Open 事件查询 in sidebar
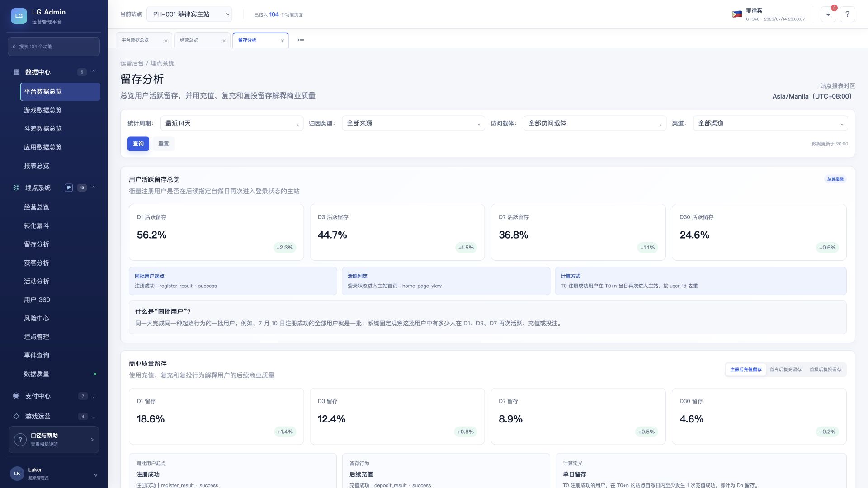This screenshot has height=488, width=868. tap(60, 356)
